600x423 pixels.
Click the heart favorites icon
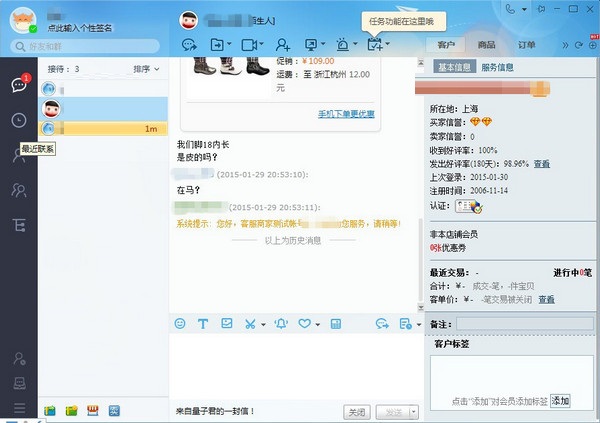click(x=305, y=324)
